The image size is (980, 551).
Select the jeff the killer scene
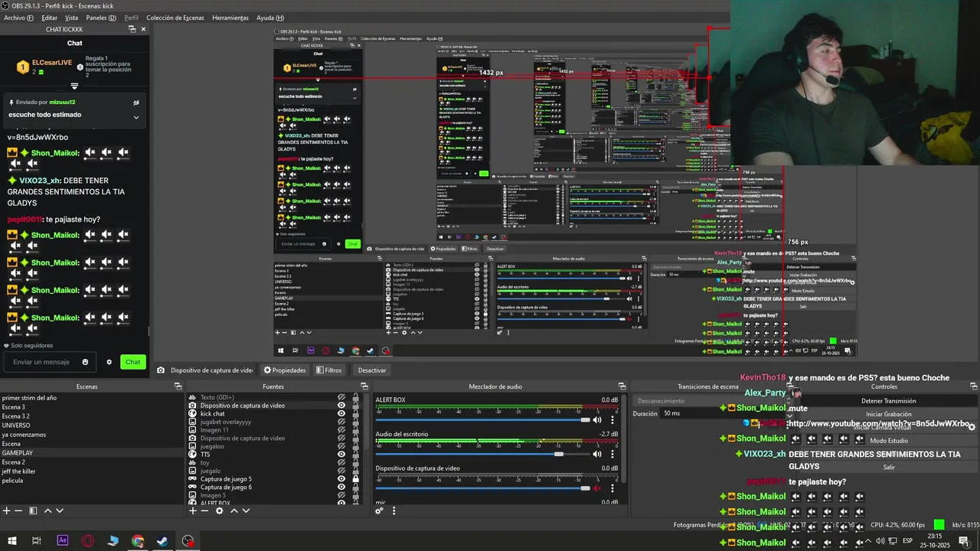(x=18, y=471)
